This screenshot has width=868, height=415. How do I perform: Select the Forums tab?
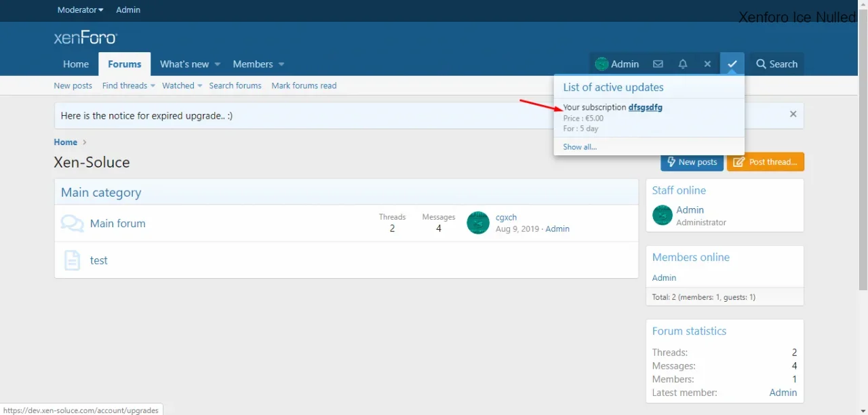[x=125, y=64]
